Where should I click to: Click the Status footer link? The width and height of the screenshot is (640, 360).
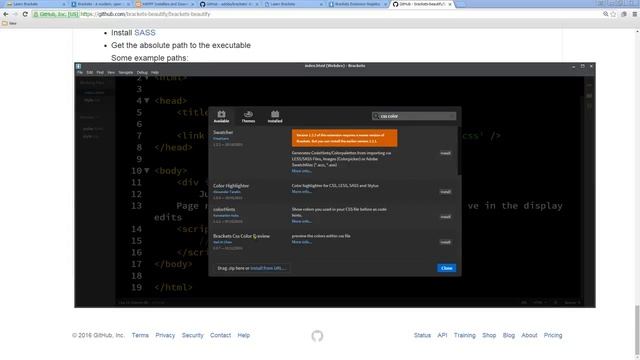click(x=422, y=335)
